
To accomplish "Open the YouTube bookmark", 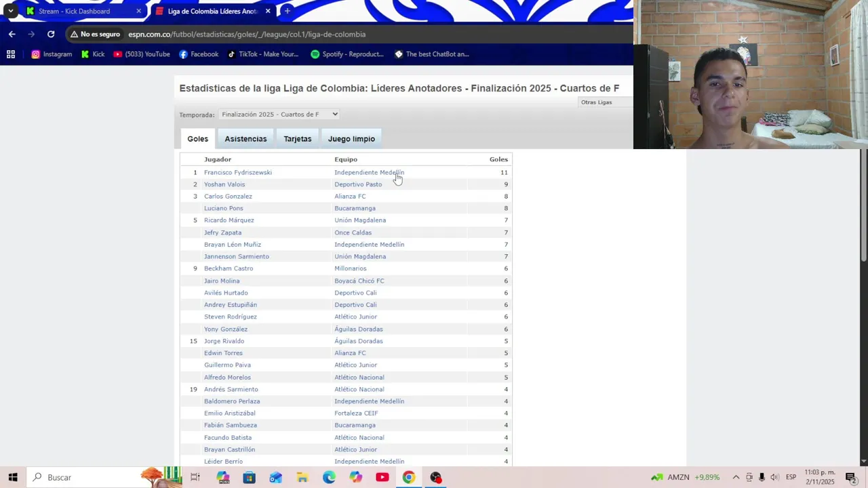I will click(x=142, y=54).
